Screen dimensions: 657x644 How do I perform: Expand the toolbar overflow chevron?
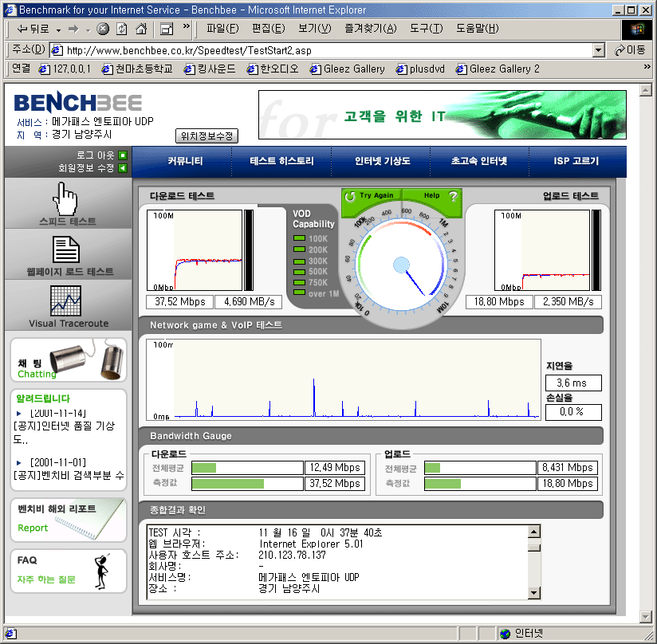[x=186, y=27]
